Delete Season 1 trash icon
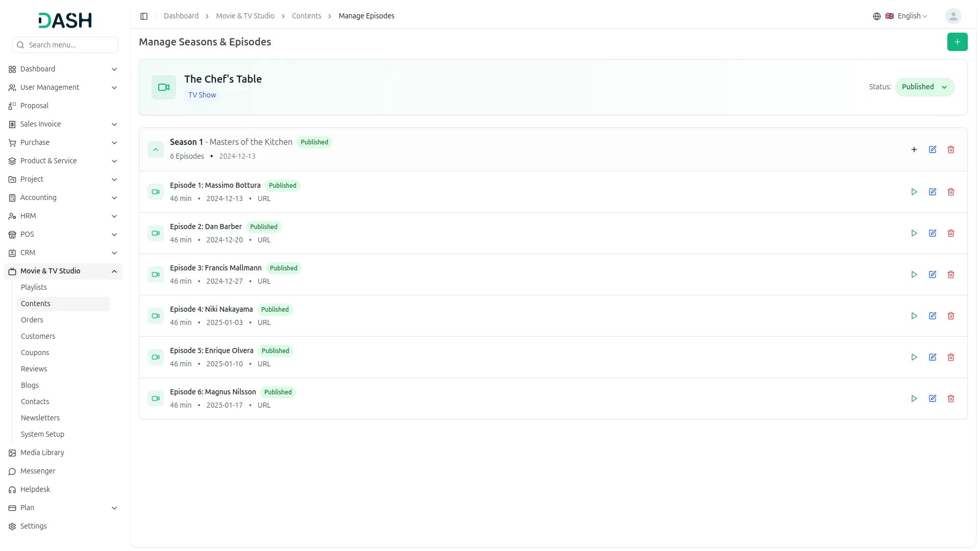This screenshot has height=551, width=980. (x=951, y=149)
